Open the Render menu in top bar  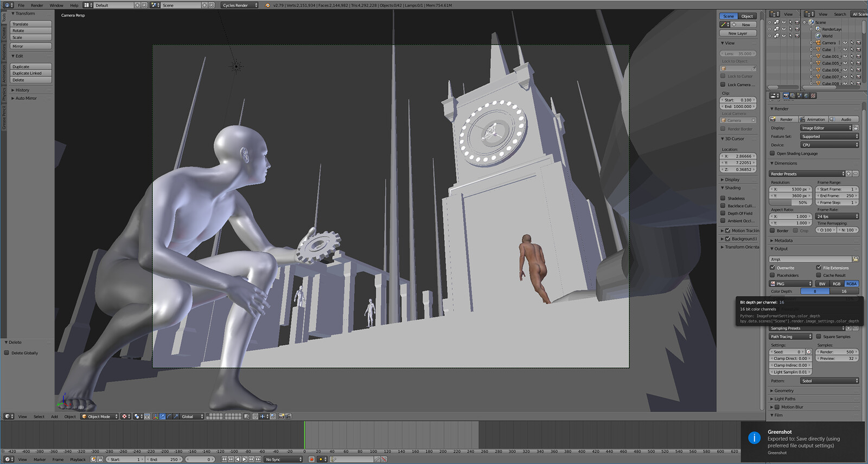[37, 5]
